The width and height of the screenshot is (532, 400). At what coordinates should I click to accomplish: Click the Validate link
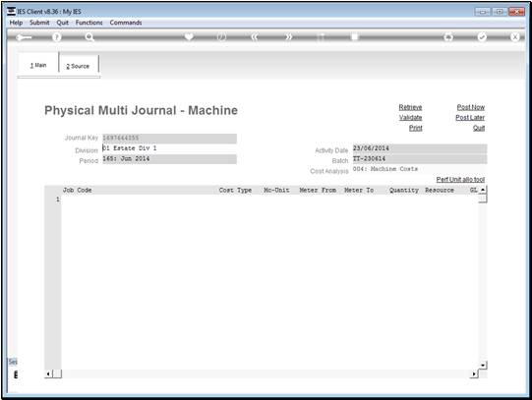click(410, 117)
